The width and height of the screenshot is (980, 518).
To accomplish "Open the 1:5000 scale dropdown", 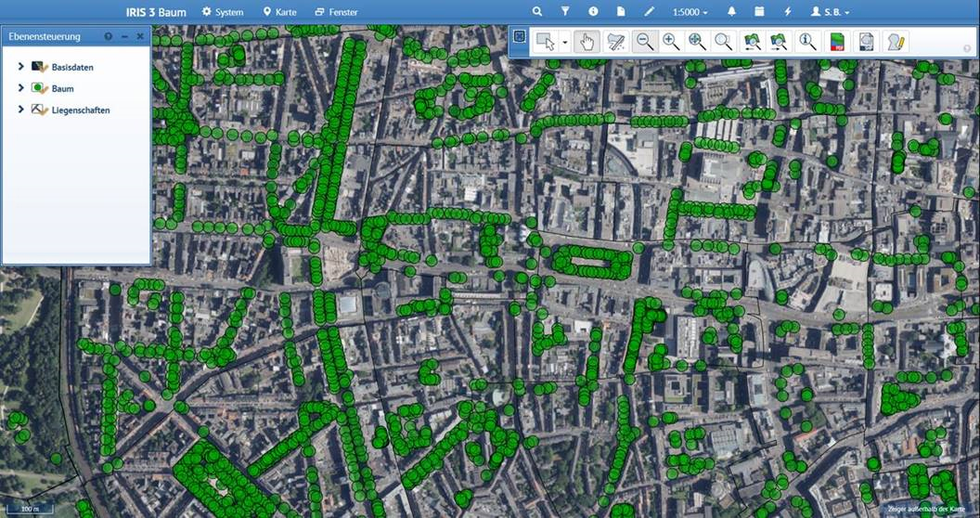I will tap(689, 12).
